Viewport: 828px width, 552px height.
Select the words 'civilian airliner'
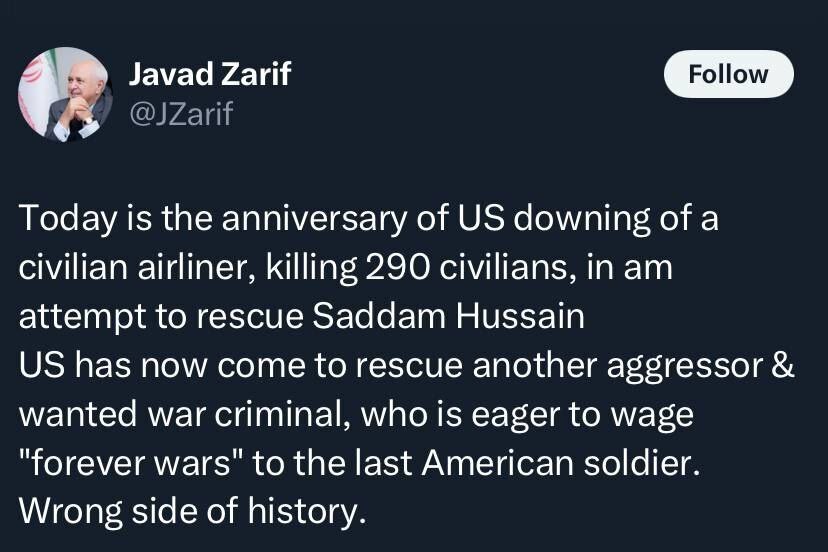[x=137, y=267]
